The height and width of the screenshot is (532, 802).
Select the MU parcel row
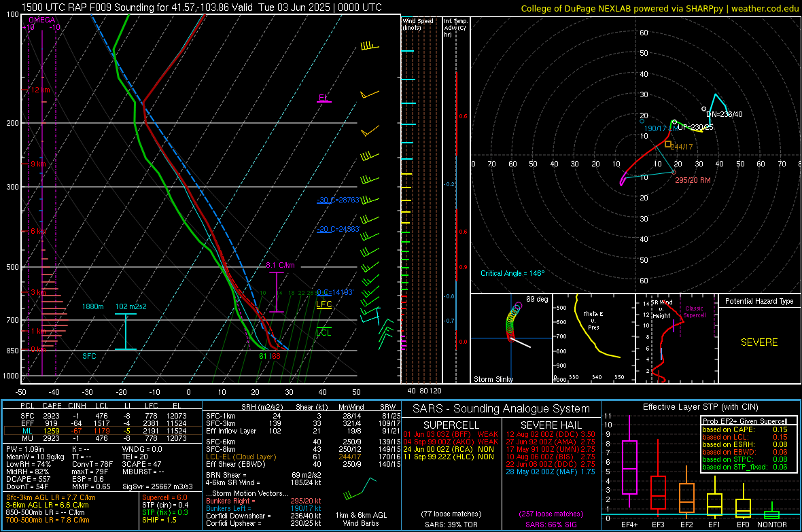click(x=103, y=438)
